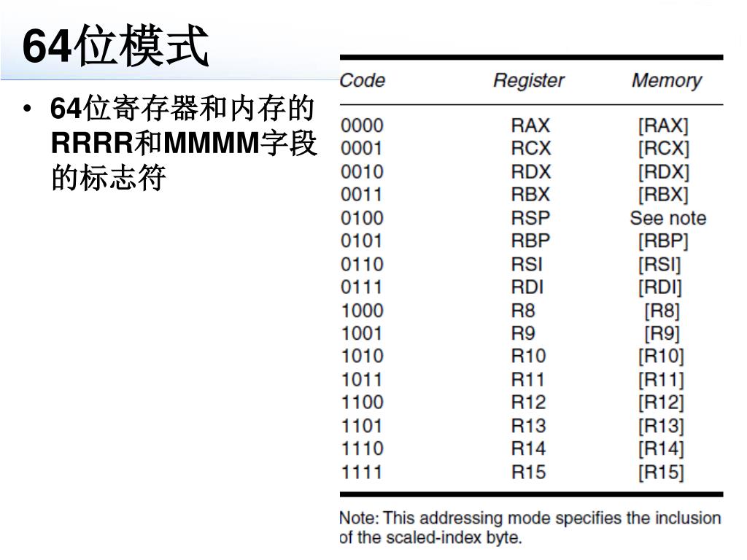Select register cell "RDX"
This screenshot has width=747, height=560.
[x=531, y=172]
